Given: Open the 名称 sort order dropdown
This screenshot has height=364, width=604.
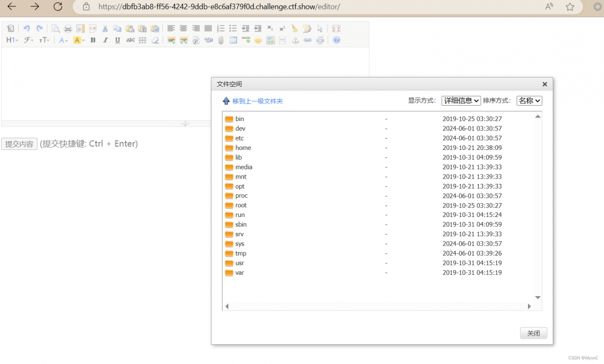Looking at the screenshot, I should (529, 100).
